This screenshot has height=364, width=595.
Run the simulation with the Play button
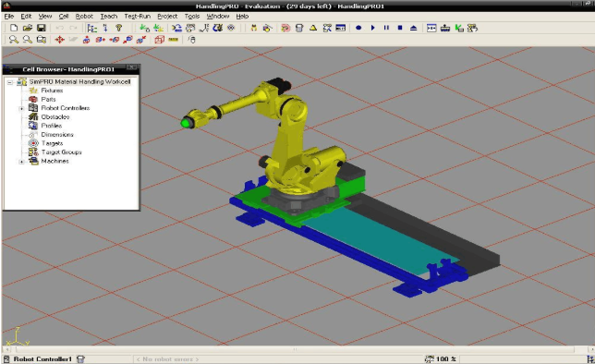pos(372,28)
